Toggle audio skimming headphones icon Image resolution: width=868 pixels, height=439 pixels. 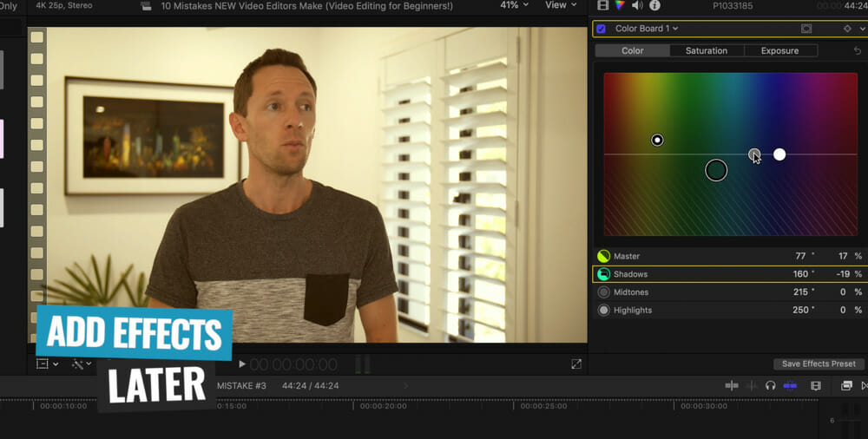click(x=770, y=385)
